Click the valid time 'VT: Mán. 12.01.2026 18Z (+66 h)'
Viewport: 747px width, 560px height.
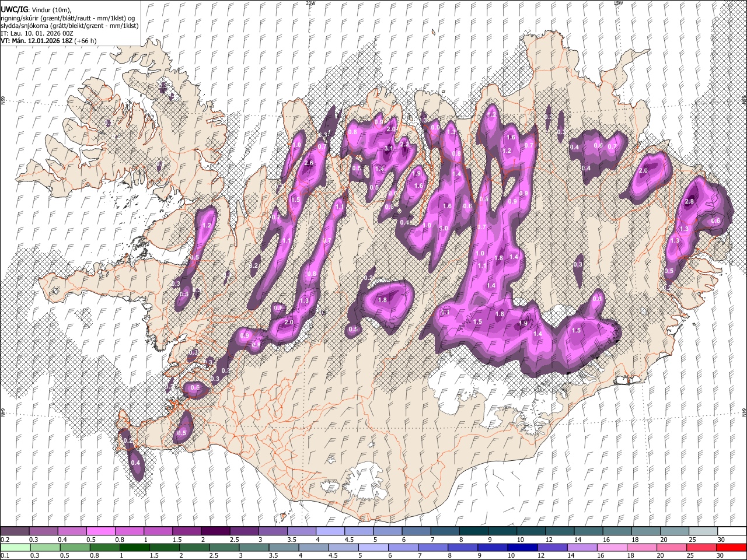(x=48, y=41)
